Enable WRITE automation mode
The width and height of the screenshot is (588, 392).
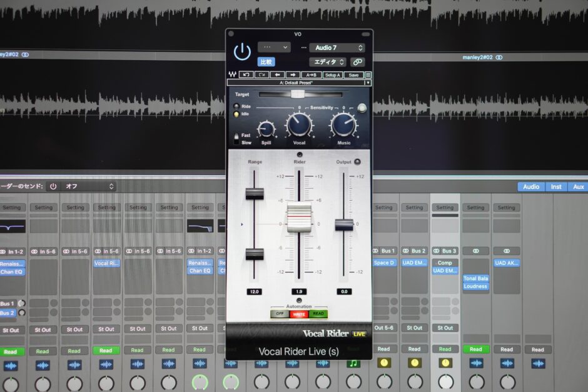click(x=299, y=314)
